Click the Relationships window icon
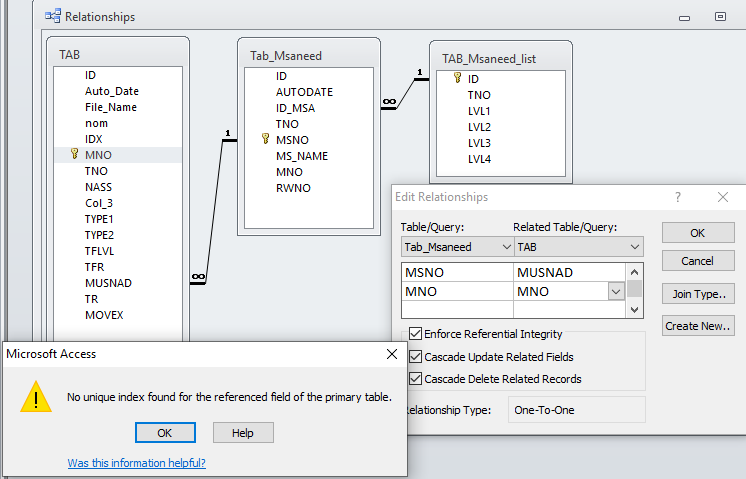This screenshot has width=746, height=479. click(53, 16)
